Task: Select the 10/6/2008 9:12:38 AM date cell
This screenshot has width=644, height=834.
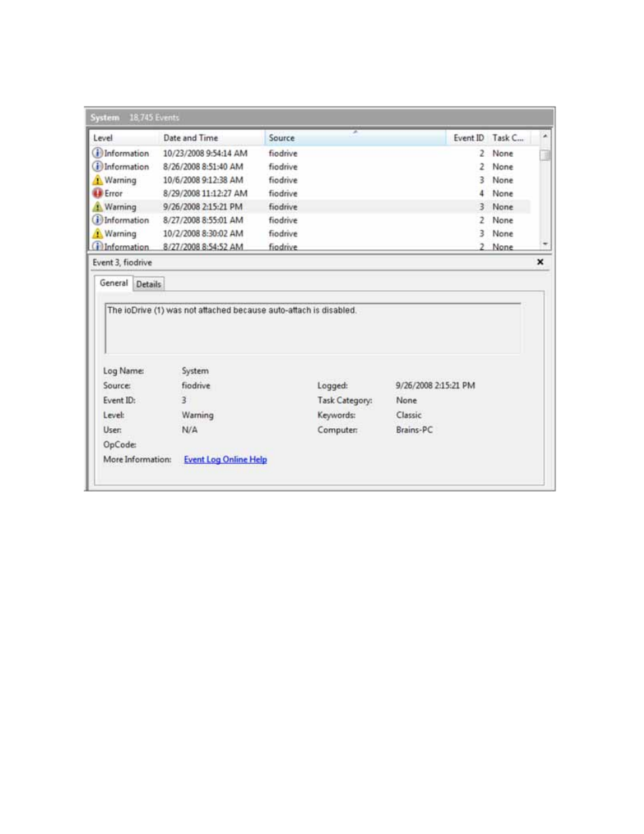Action: 203,180
